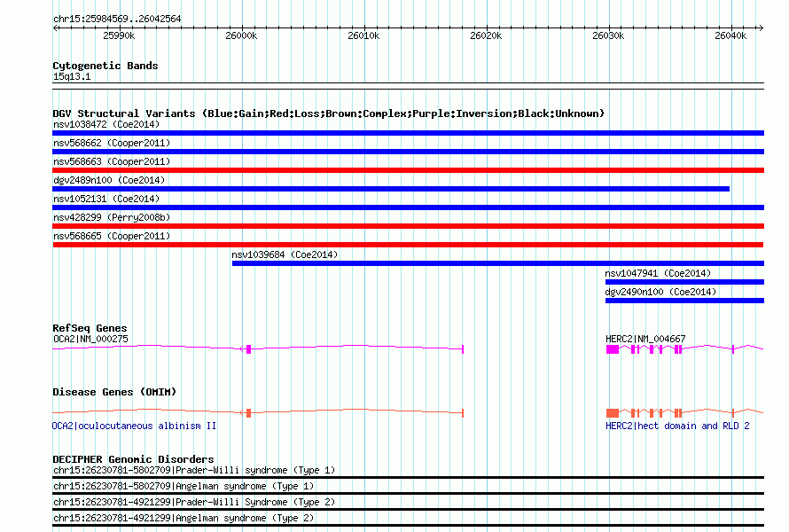Click the nsv568665 (Cooper2011) label

pyautogui.click(x=112, y=236)
